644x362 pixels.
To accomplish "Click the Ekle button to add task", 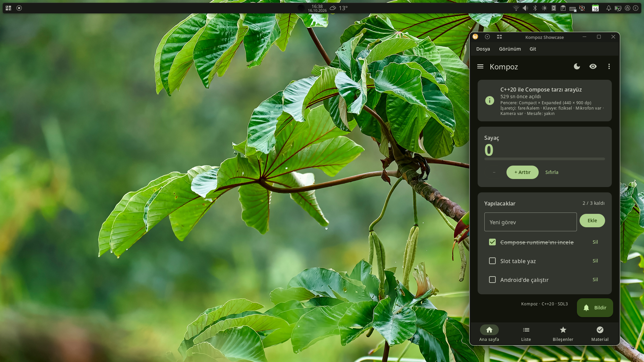I will tap(592, 221).
